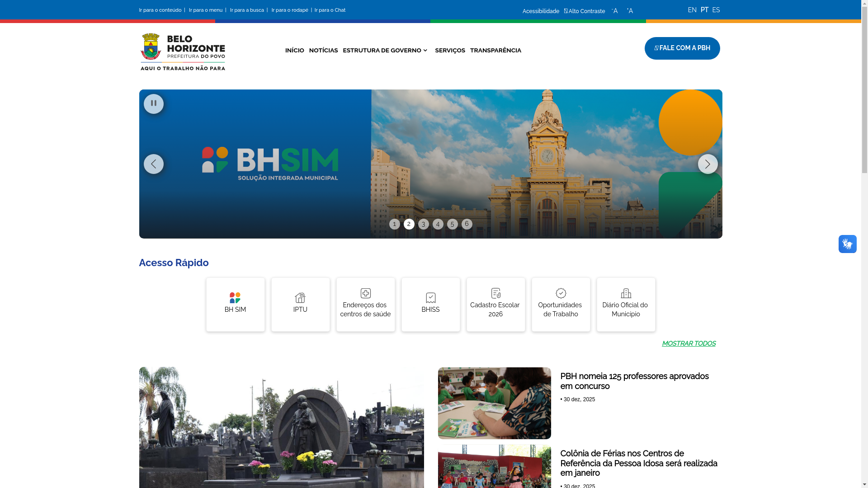This screenshot has width=868, height=488.
Task: Toggle Alto Contraste mode
Action: tap(585, 11)
